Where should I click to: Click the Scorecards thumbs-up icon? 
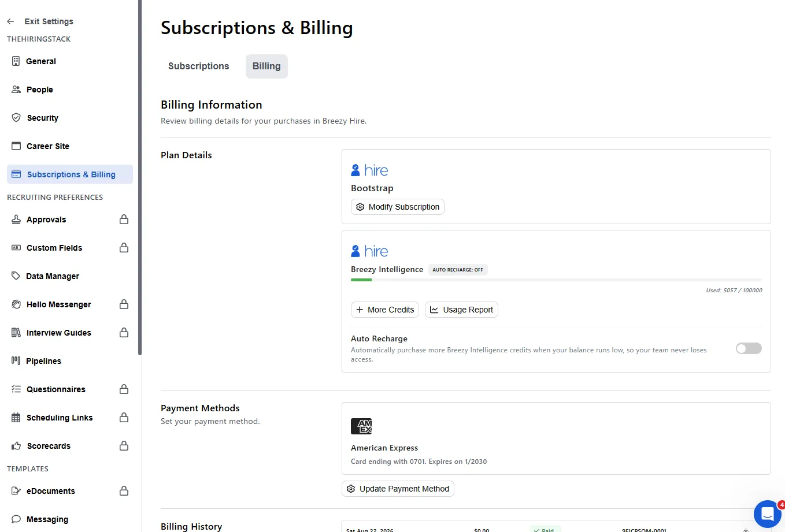tap(16, 446)
